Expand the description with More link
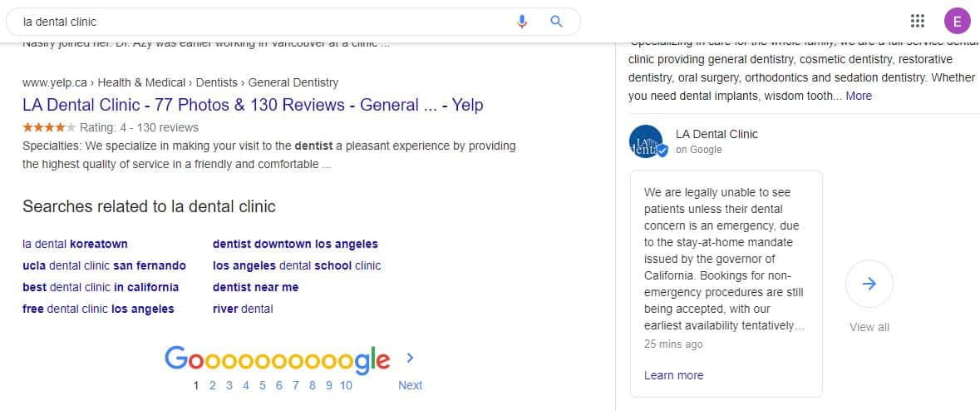Screen dimensions: 980x411 pos(859,96)
